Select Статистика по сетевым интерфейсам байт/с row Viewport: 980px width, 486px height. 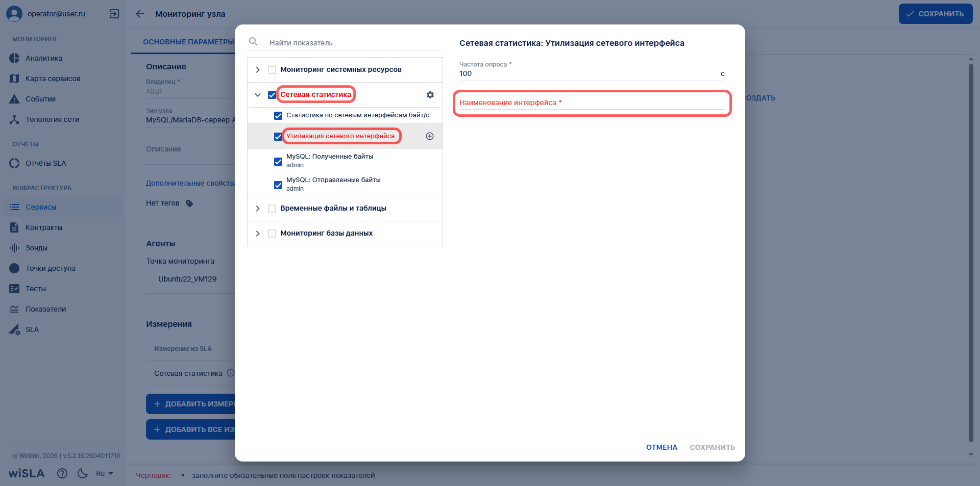345,115
